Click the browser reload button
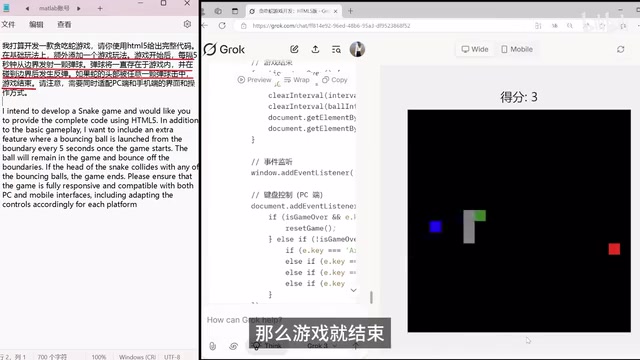This screenshot has width=640, height=360. coord(222,26)
